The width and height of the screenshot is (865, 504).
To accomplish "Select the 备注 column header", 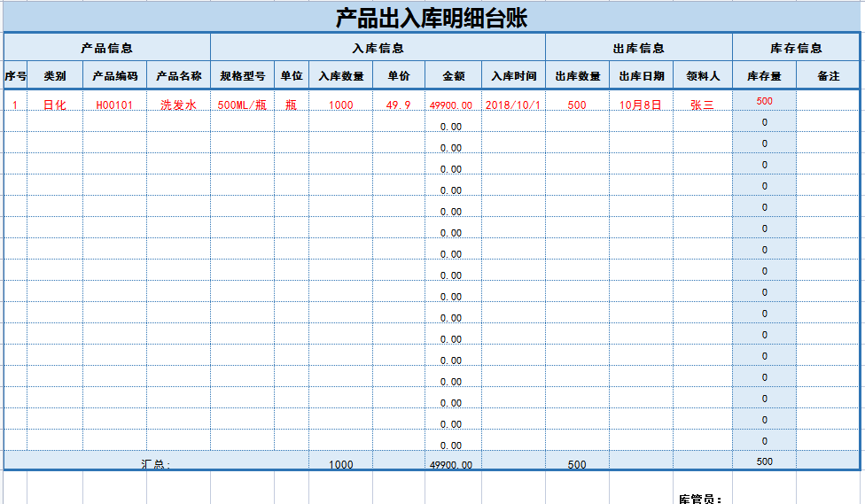I will 828,75.
